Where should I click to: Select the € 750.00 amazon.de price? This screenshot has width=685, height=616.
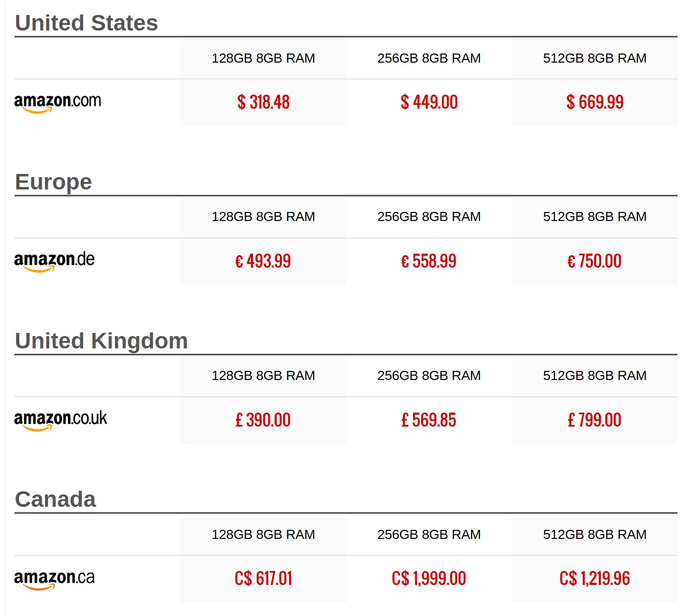595,261
